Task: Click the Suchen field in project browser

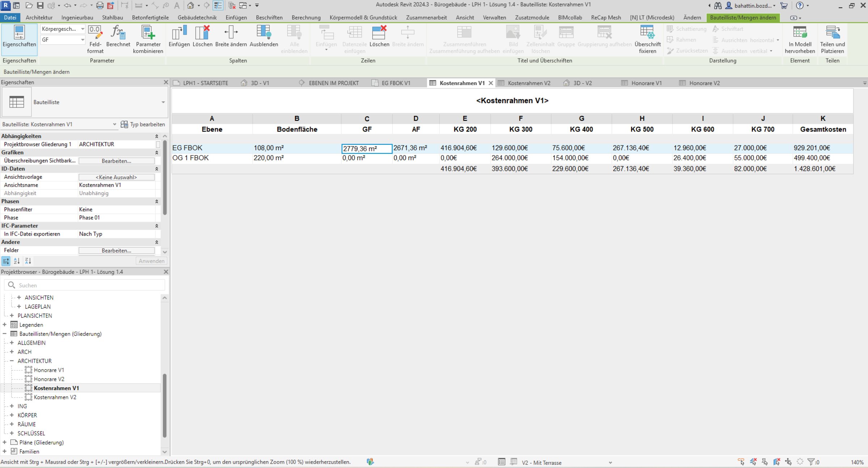Action: click(x=85, y=285)
